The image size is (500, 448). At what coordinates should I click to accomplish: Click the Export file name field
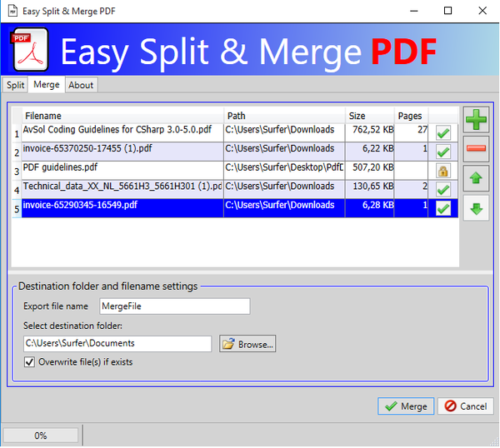point(175,306)
